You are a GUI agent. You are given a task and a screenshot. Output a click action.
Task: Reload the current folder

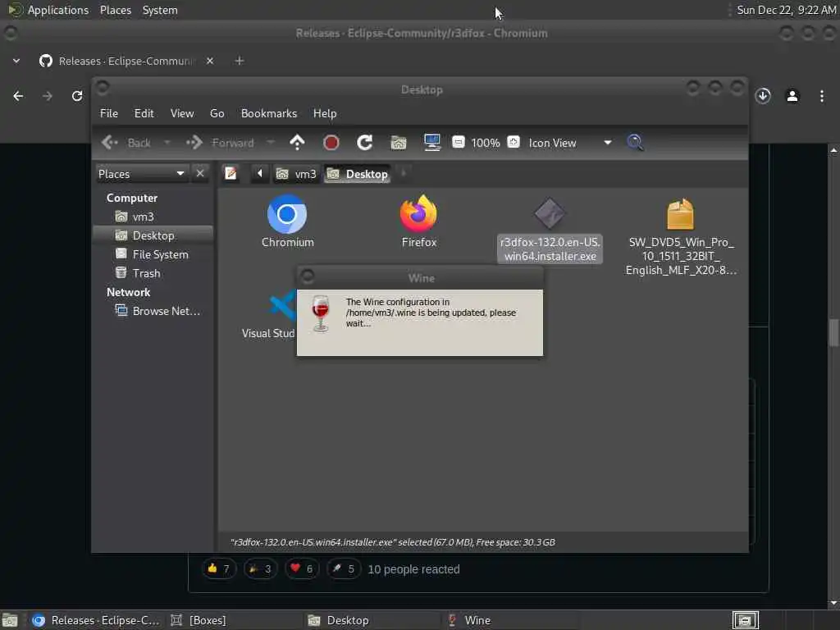point(365,143)
